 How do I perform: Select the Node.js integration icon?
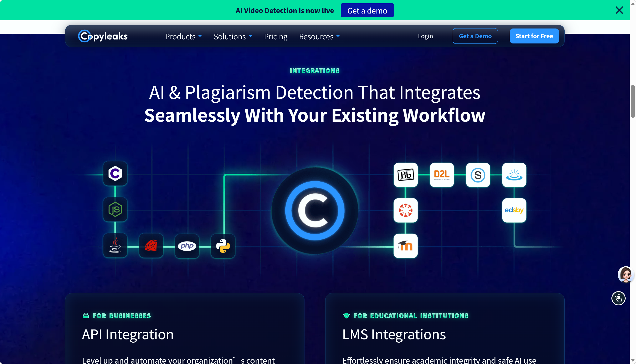coord(115,209)
